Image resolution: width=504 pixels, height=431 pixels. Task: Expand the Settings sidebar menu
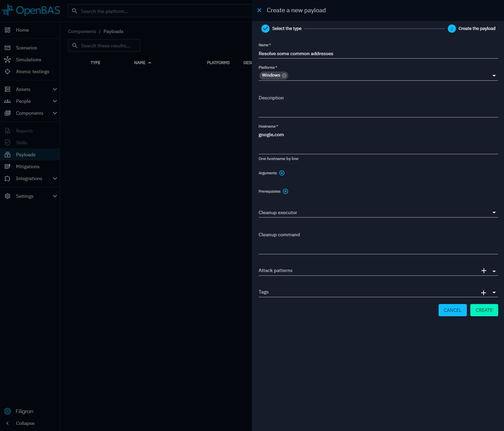[55, 196]
